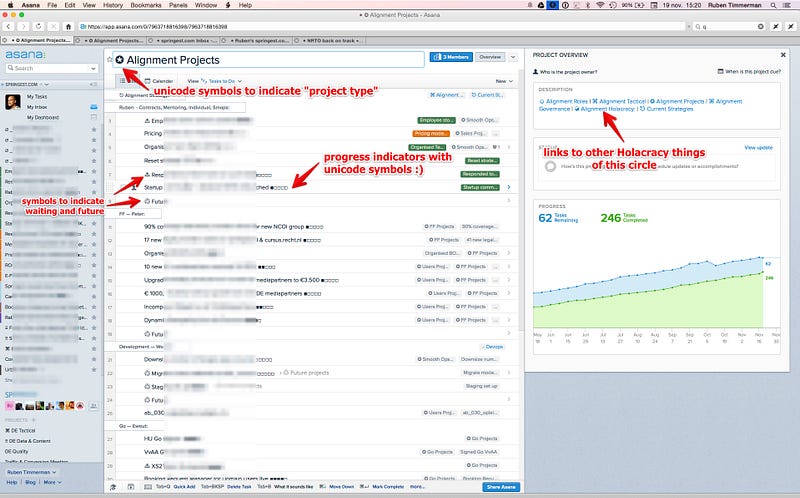Open the Search field dropdown arrow
This screenshot has width=800, height=498.
pyautogui.click(x=93, y=68)
